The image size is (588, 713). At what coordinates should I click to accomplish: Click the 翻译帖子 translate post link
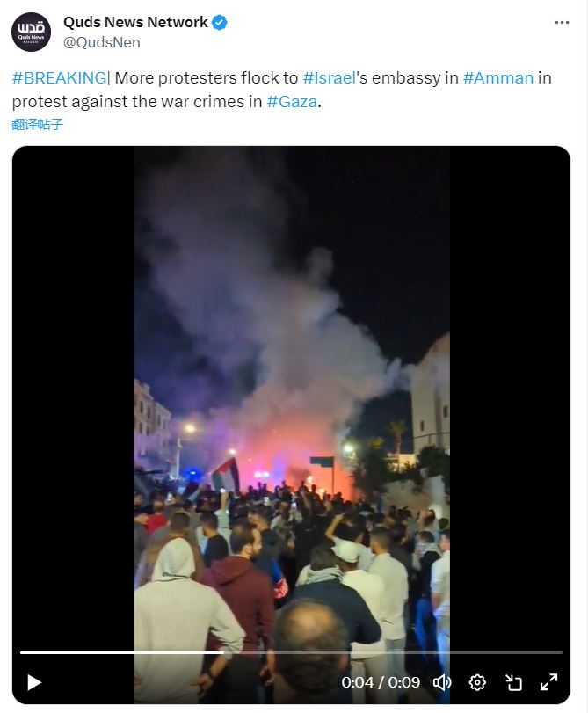37,124
